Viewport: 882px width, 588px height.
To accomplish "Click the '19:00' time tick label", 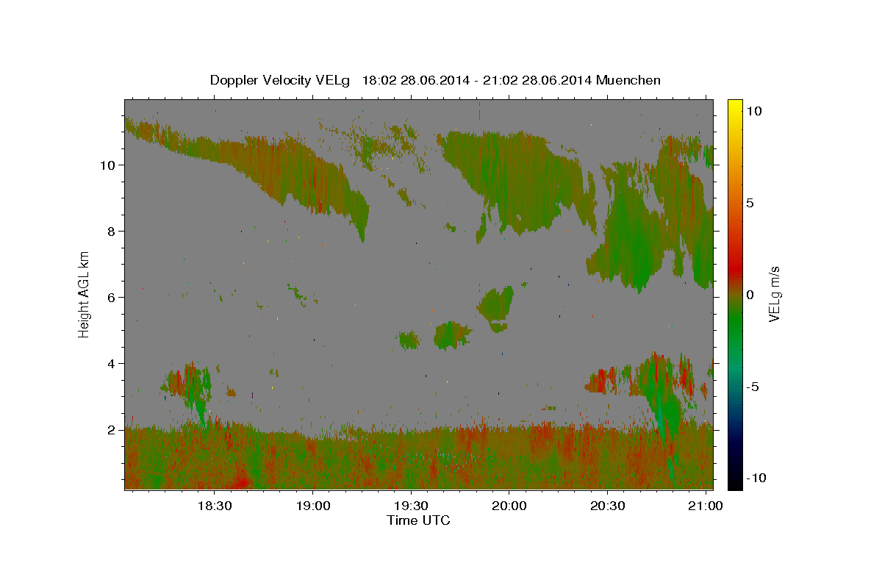I will (312, 506).
